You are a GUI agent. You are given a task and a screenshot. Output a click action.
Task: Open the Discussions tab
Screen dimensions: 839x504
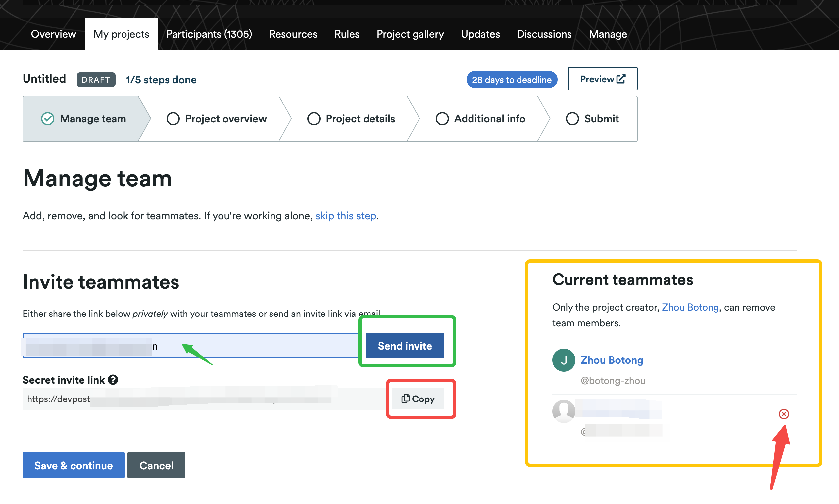point(544,34)
